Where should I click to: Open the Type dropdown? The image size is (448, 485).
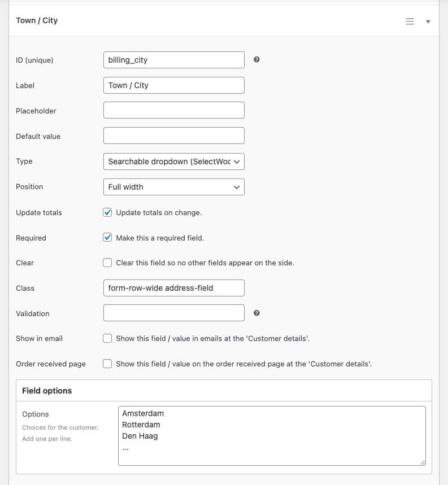(x=174, y=161)
